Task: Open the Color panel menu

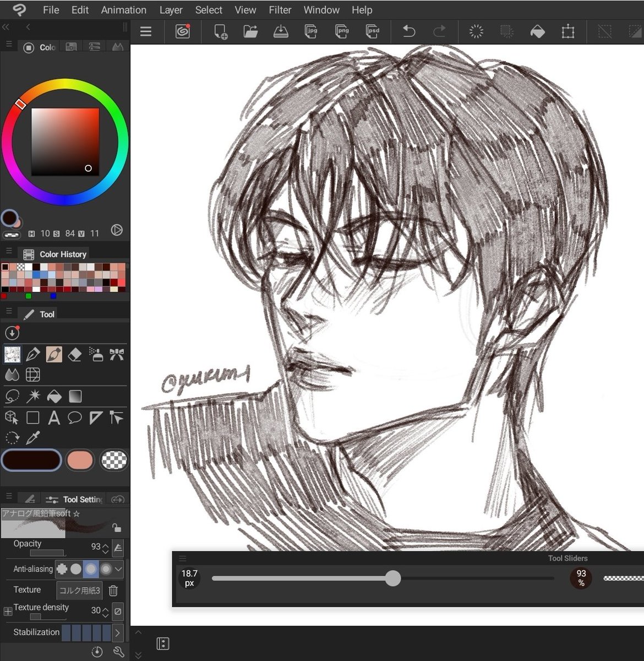Action: (9, 44)
